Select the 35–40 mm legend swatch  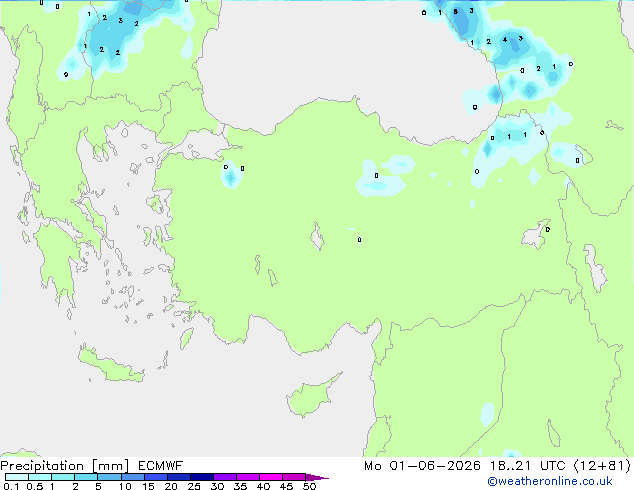[x=247, y=477]
